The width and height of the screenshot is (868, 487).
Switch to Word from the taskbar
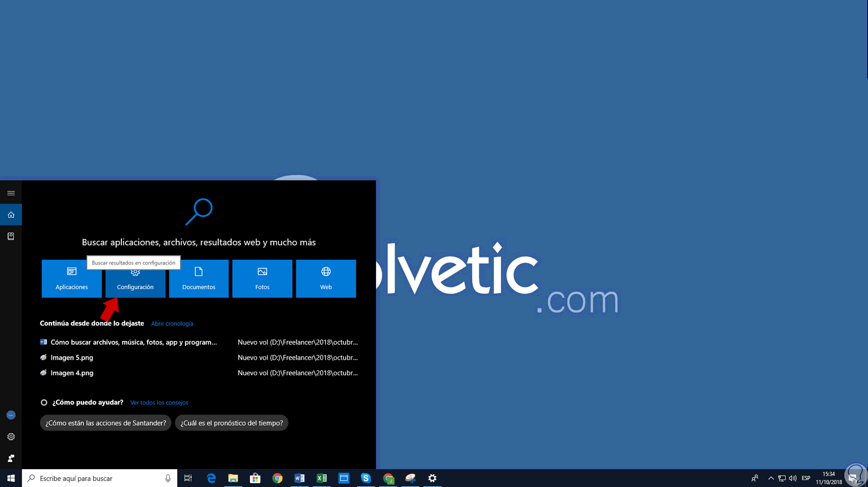click(299, 478)
